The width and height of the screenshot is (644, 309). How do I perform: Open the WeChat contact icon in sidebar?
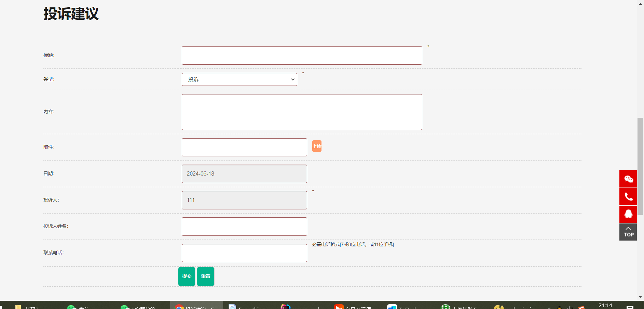pyautogui.click(x=628, y=179)
